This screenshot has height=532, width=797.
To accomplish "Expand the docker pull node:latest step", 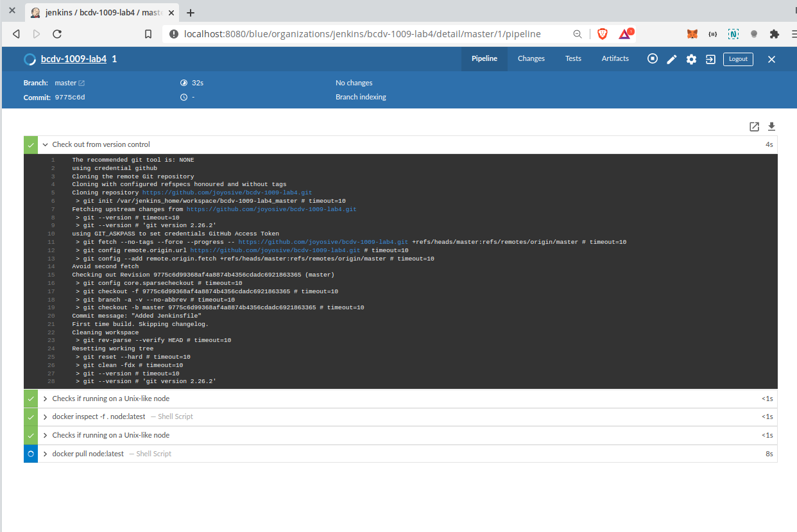I will (46, 454).
